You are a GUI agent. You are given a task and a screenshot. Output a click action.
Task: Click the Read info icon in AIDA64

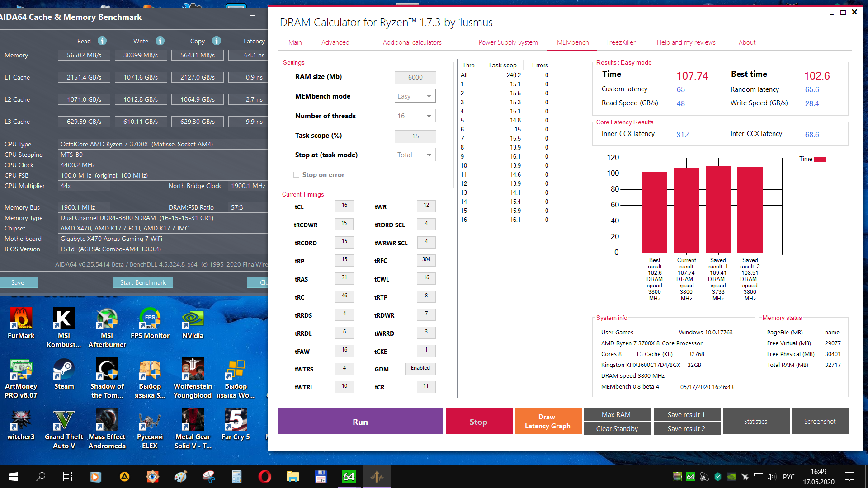[x=102, y=41]
